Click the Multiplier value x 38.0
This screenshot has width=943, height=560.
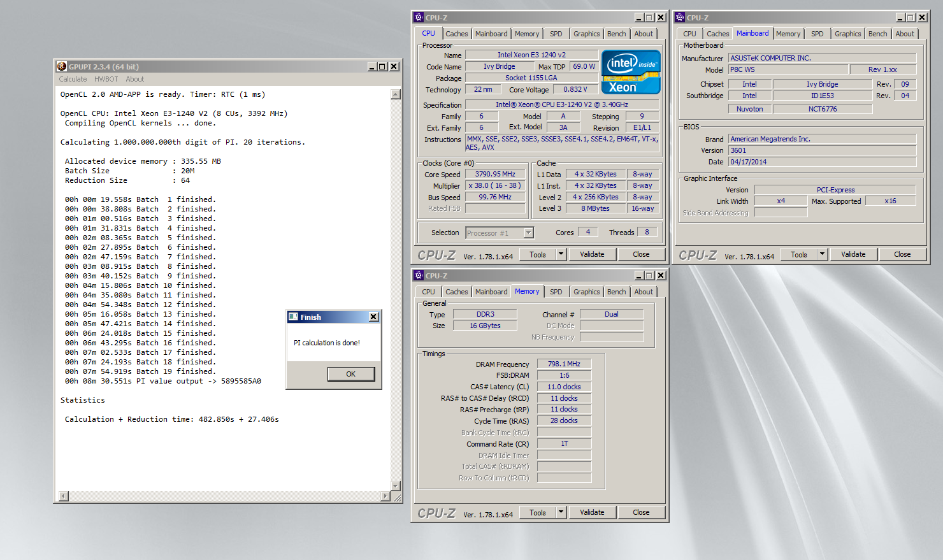click(495, 185)
